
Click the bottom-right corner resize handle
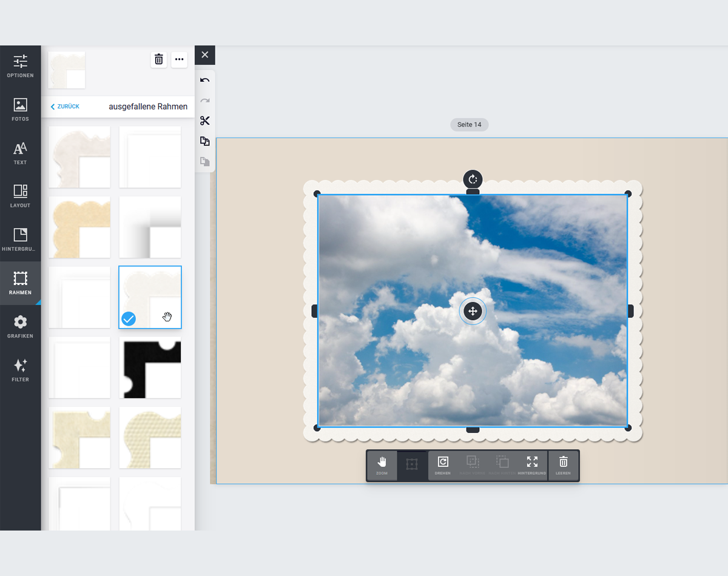pyautogui.click(x=628, y=428)
